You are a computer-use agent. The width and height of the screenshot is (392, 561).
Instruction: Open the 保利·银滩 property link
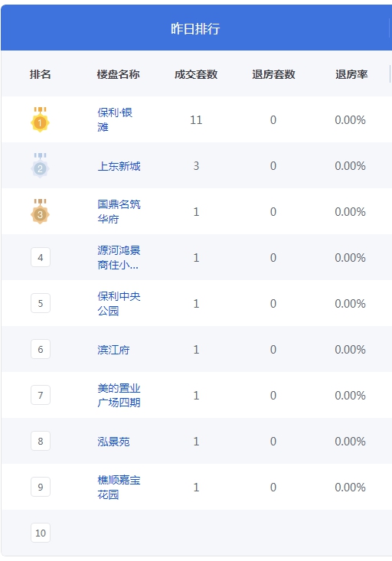[x=115, y=119]
